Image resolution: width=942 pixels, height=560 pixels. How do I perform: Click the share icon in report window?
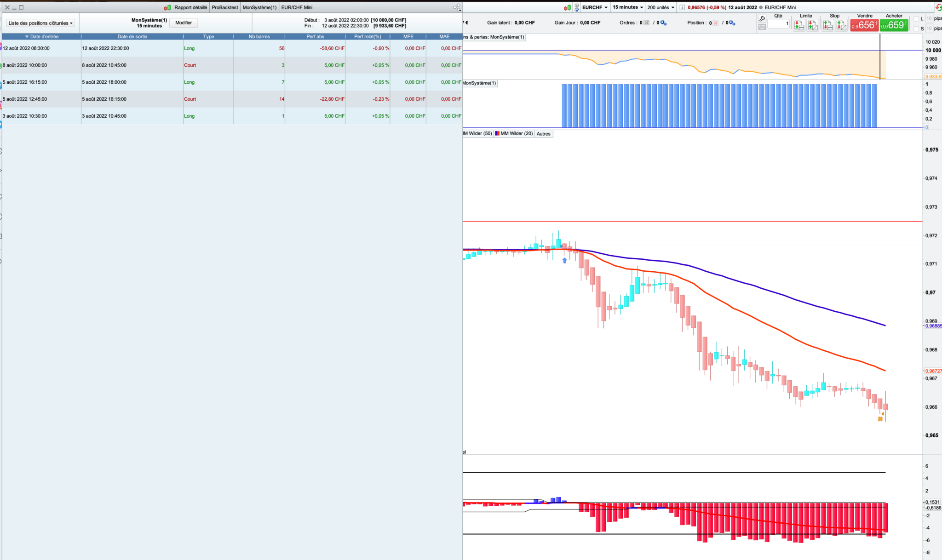[x=456, y=7]
